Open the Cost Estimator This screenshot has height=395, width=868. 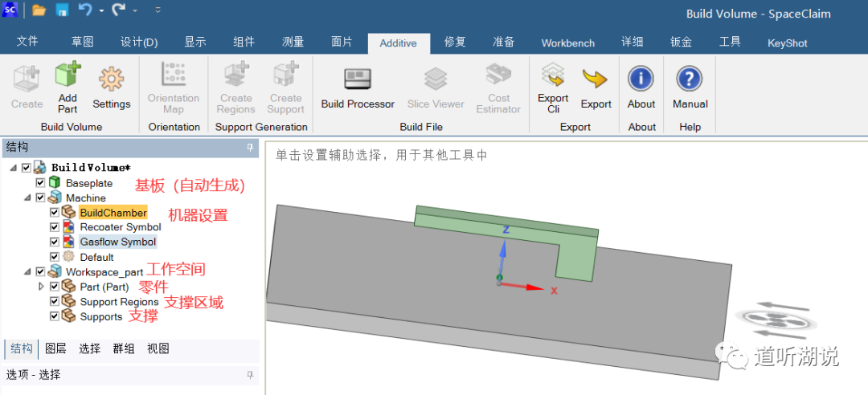pyautogui.click(x=498, y=75)
